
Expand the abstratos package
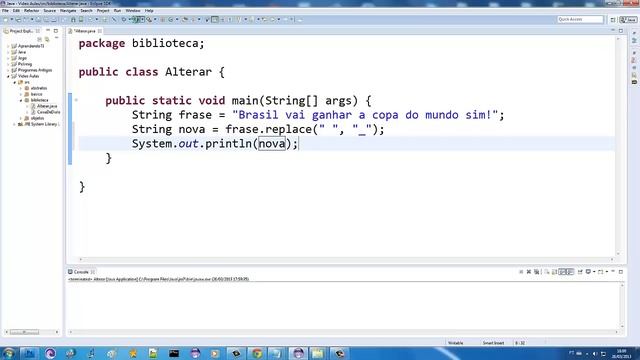(21, 88)
